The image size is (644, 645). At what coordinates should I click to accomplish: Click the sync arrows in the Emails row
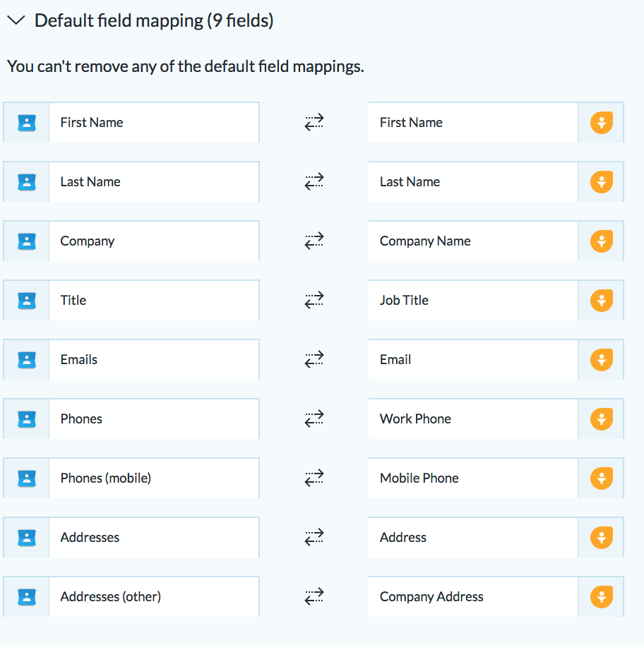coord(314,359)
